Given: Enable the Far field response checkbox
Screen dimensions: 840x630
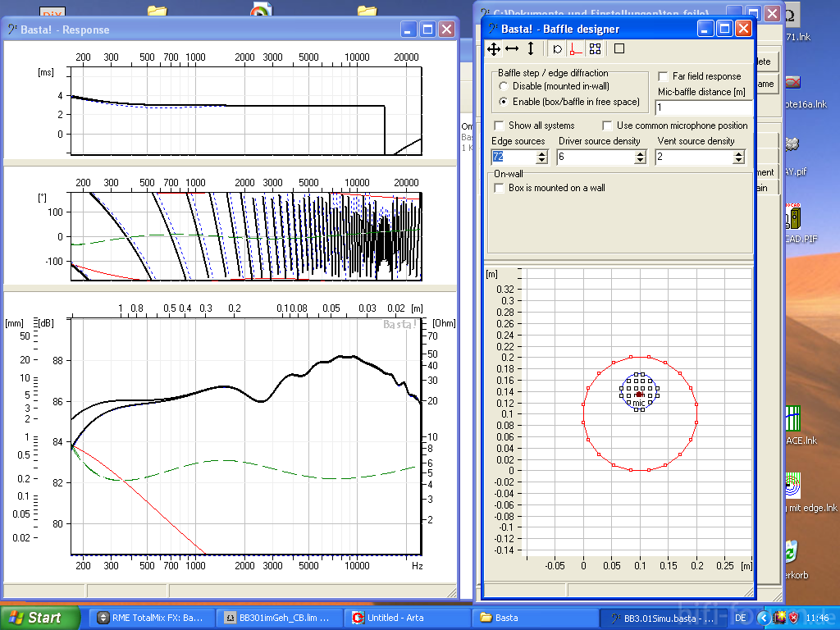Looking at the screenshot, I should tap(664, 76).
